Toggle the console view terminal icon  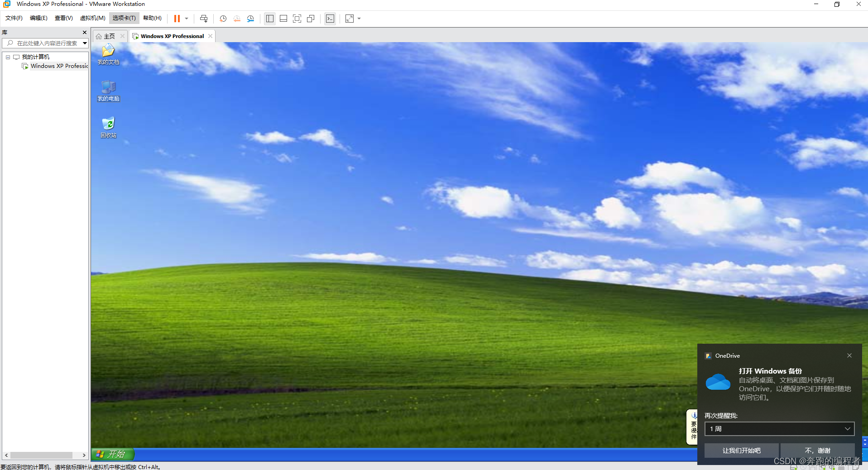pyautogui.click(x=330, y=19)
